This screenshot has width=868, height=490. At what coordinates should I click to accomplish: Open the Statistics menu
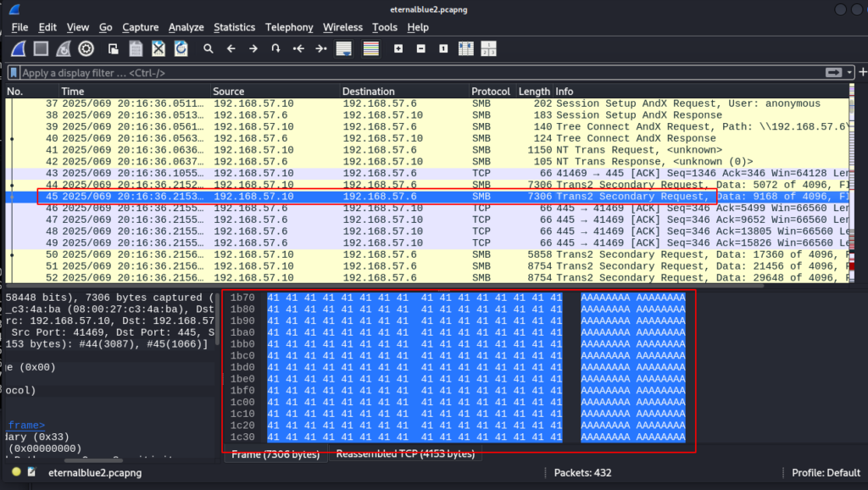234,27
